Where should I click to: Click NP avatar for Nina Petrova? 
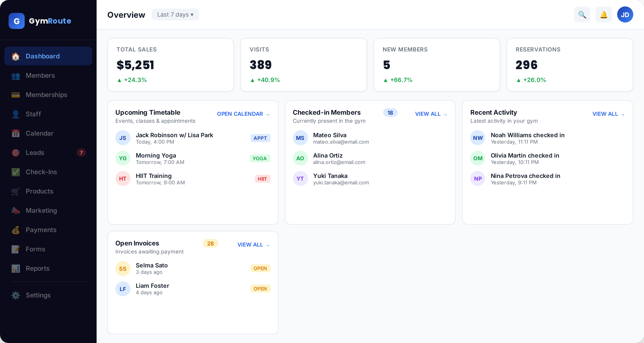(x=478, y=178)
